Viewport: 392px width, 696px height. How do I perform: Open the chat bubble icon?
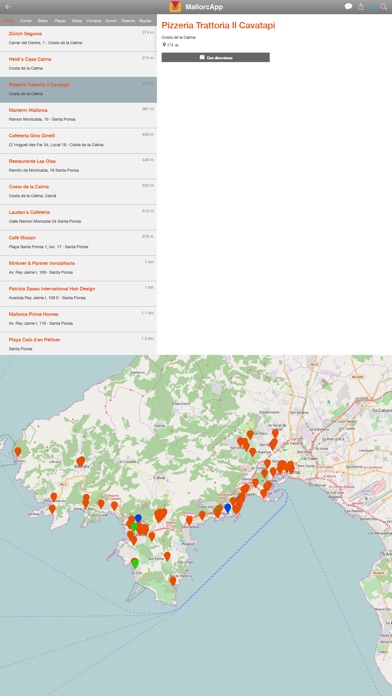click(348, 7)
